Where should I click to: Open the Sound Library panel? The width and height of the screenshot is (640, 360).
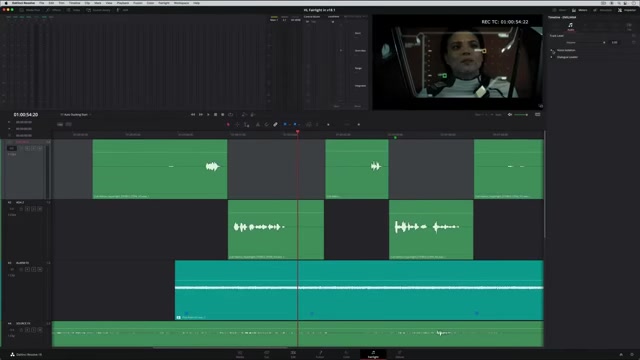click(98, 10)
